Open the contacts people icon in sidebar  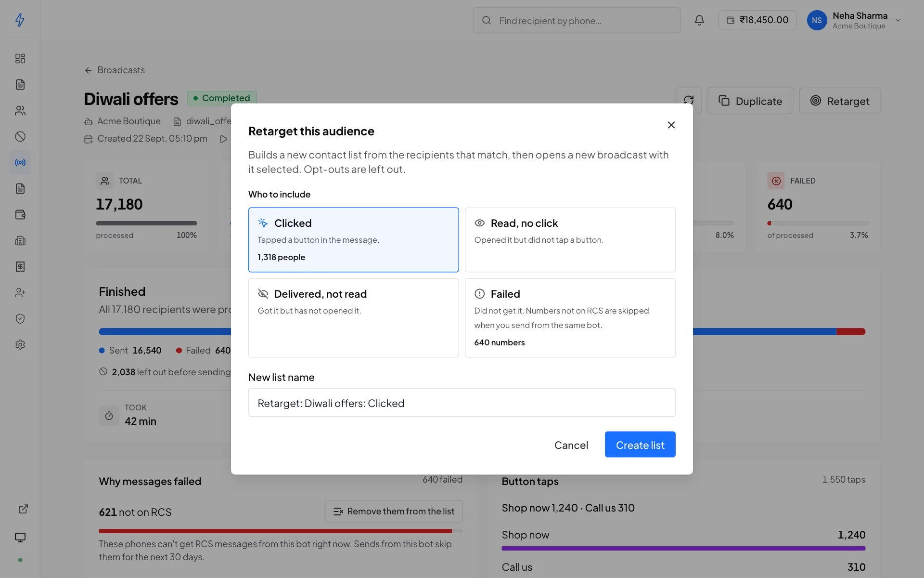click(x=20, y=110)
